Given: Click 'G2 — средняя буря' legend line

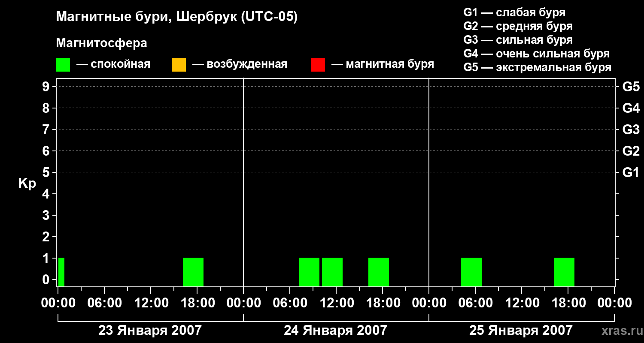Looking at the screenshot, I should tap(518, 26).
